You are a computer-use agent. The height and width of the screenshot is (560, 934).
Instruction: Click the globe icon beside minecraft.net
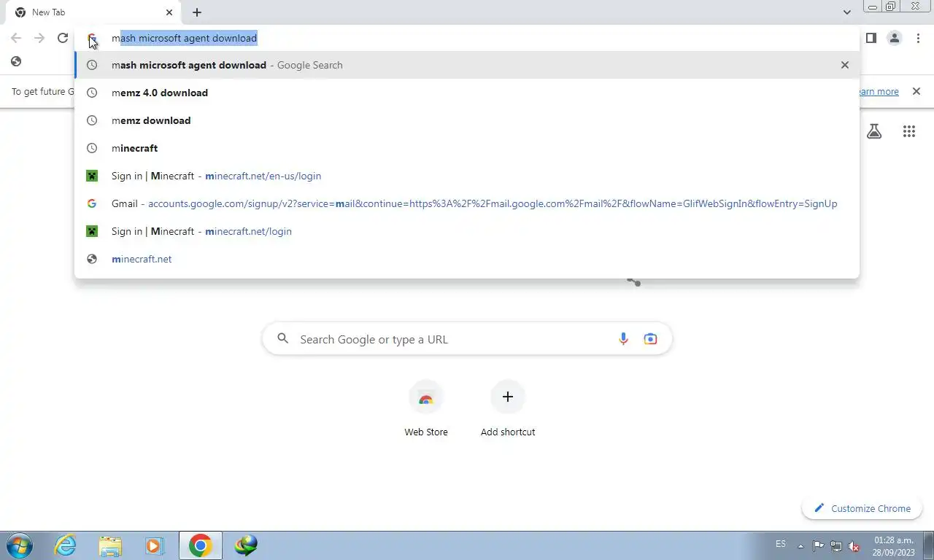point(92,259)
